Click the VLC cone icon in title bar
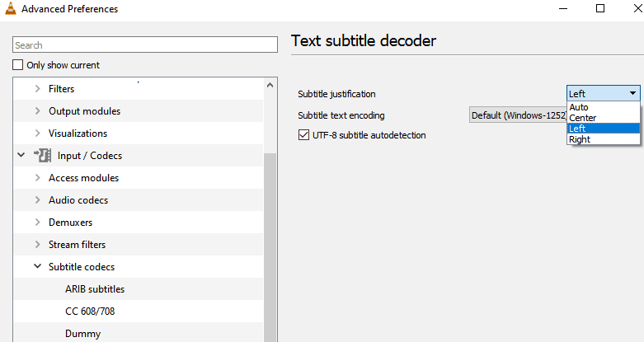The height and width of the screenshot is (342, 644). pos(11,8)
